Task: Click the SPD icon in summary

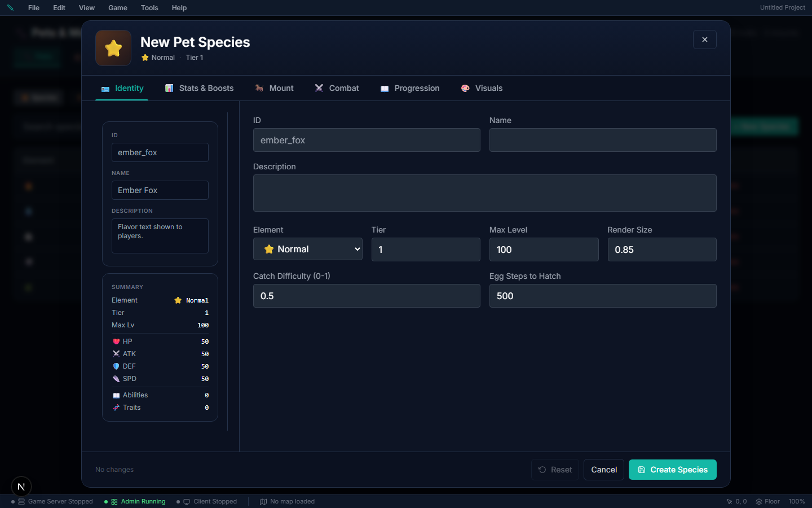Action: [116, 379]
